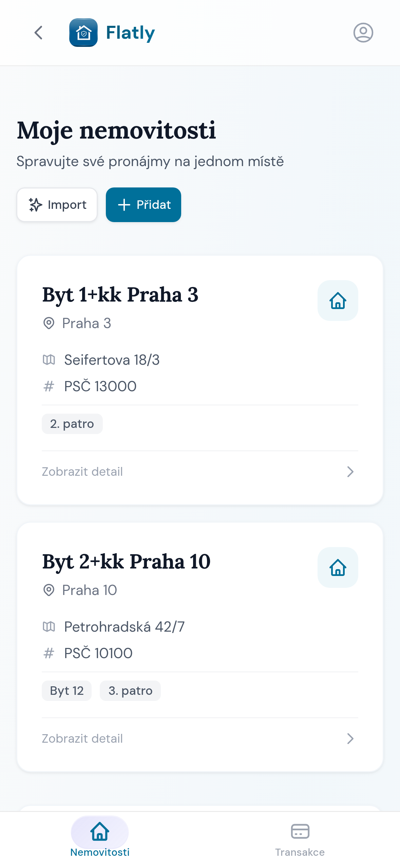The image size is (400, 868).
Task: Tap house icon on Praha 10 card
Action: pos(338,567)
